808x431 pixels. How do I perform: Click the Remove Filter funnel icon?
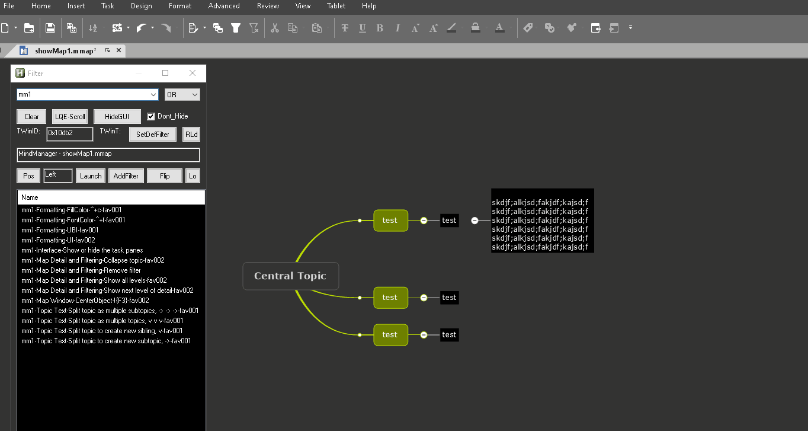point(254,28)
